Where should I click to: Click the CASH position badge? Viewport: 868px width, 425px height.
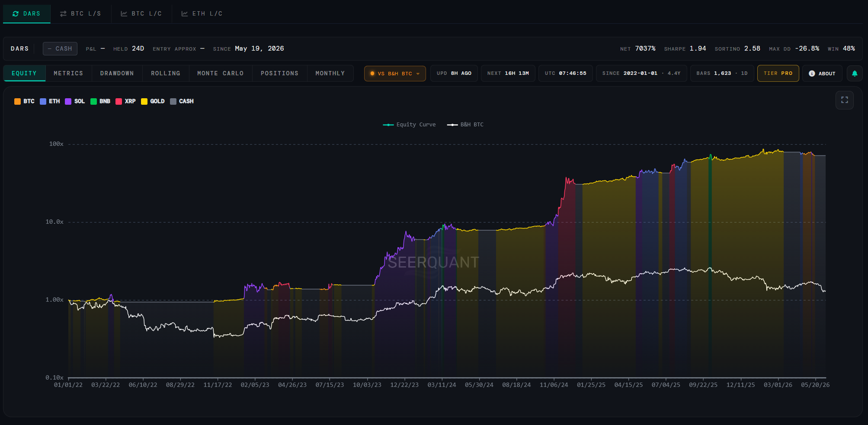(60, 48)
